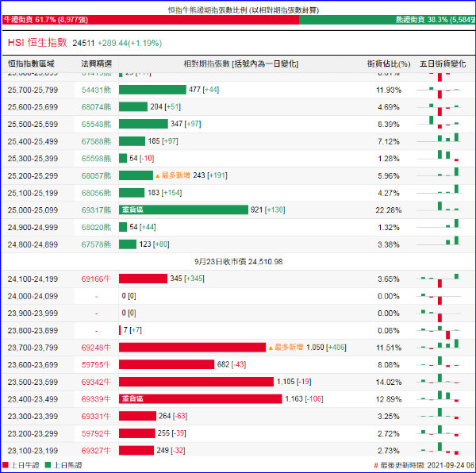
Task: Click the five-day sparkline for 23,500-23,599
Action: (439, 379)
